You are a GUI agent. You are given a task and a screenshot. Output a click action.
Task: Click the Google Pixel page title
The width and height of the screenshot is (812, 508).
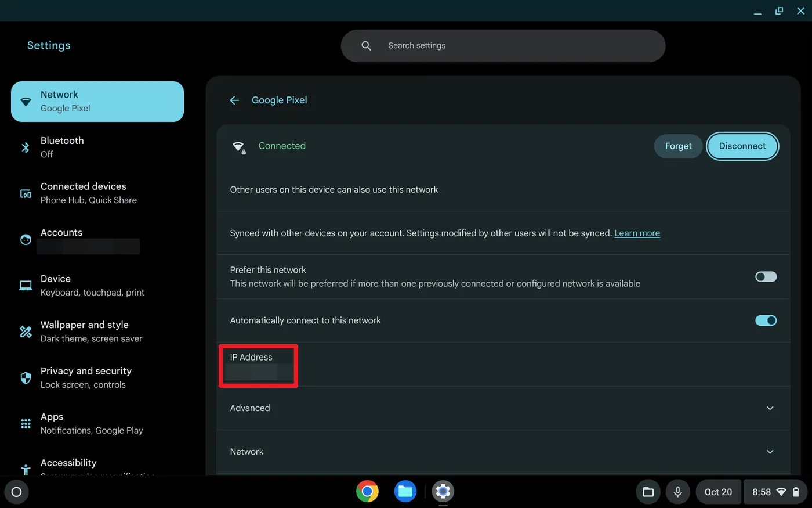[280, 100]
